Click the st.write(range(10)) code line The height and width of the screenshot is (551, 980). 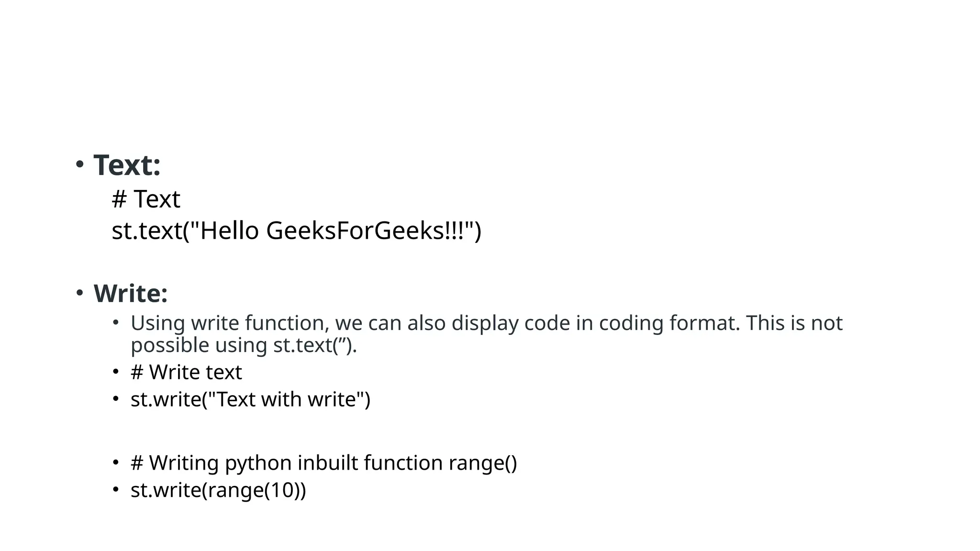click(x=218, y=490)
